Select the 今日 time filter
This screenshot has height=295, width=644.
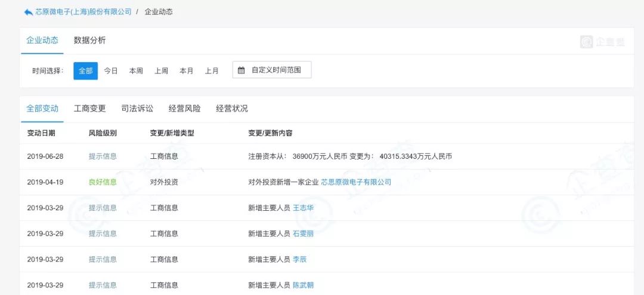110,71
